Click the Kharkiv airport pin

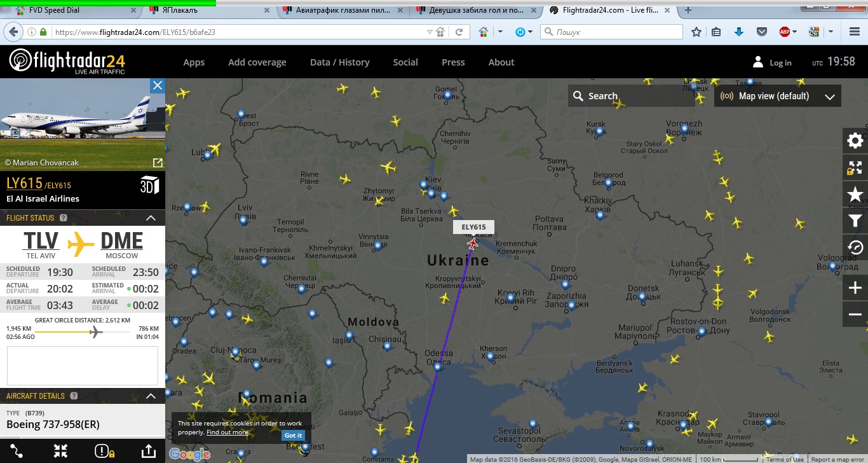600,215
